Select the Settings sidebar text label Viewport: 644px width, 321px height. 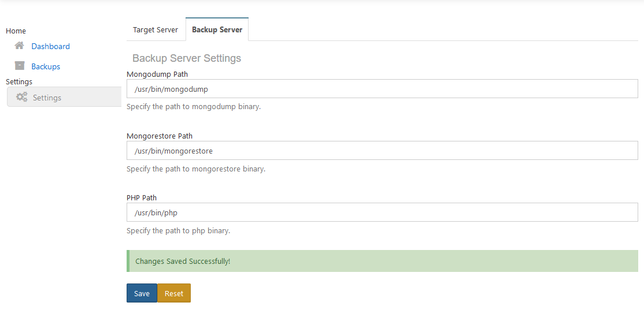(47, 98)
